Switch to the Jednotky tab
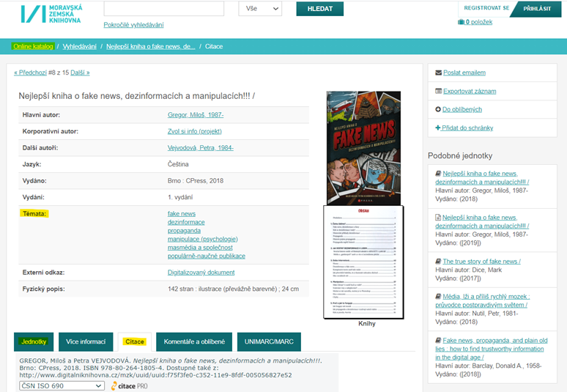567x392 pixels. pyautogui.click(x=34, y=342)
